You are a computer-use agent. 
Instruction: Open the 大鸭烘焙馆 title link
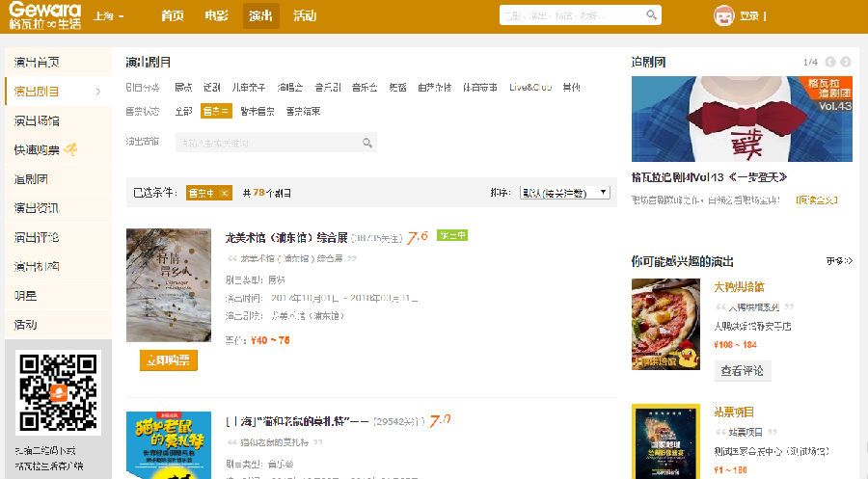pos(739,287)
